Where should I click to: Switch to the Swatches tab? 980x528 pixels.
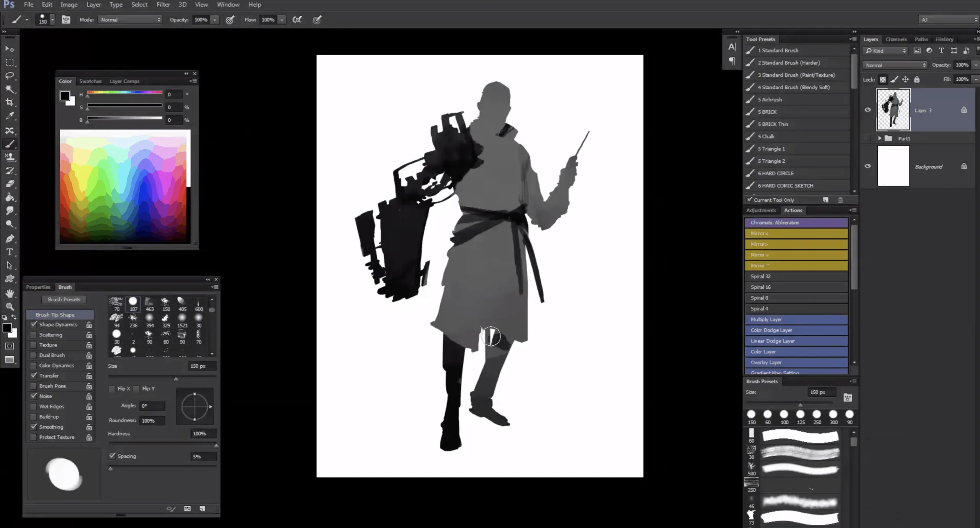pyautogui.click(x=90, y=81)
